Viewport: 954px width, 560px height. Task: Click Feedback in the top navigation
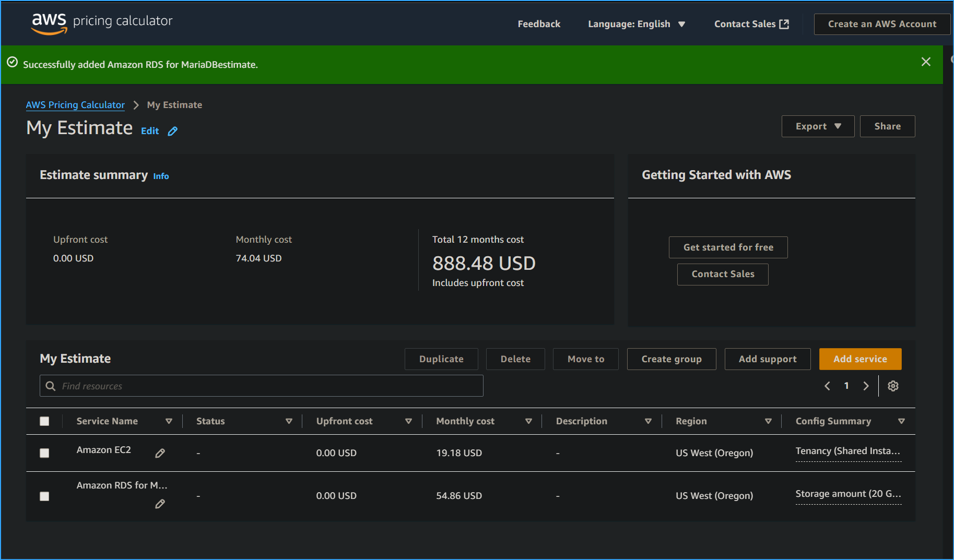pos(539,24)
